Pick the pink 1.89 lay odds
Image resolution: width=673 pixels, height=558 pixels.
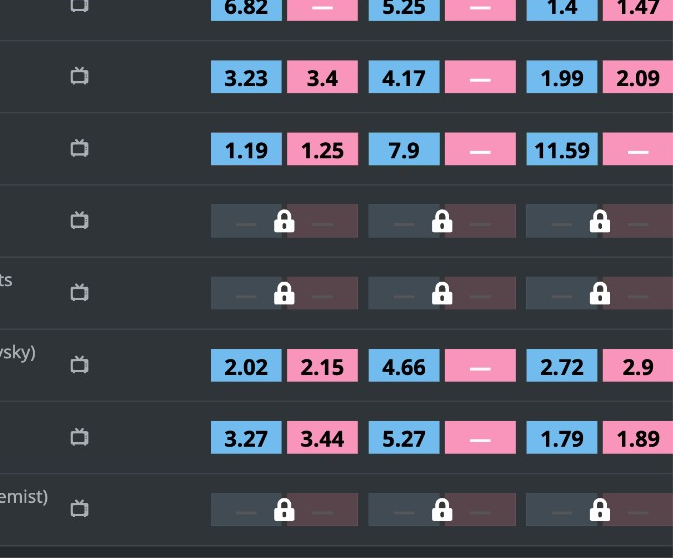(x=638, y=437)
